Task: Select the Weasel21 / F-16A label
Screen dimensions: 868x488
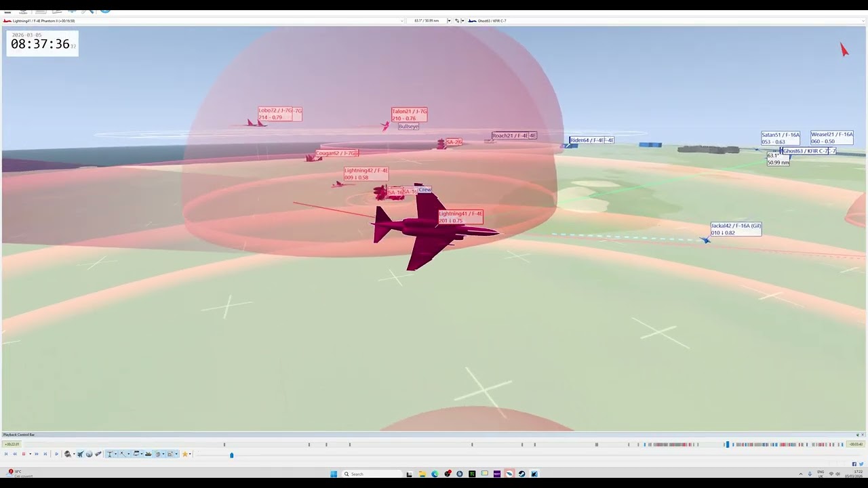Action: (x=832, y=138)
